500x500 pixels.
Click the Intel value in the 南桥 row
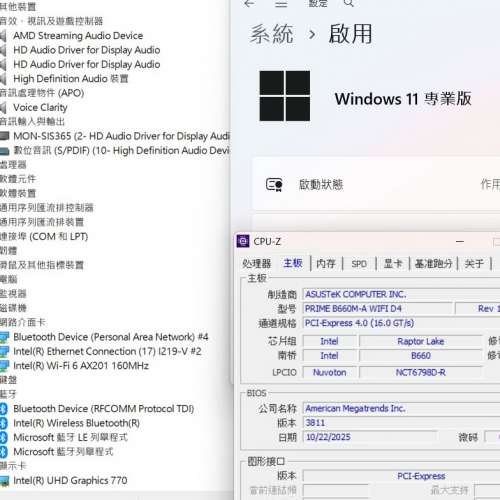(329, 356)
